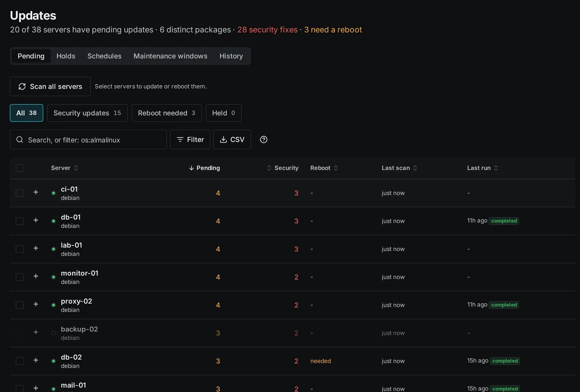Export the list as CSV
The image size is (580, 392).
(232, 140)
